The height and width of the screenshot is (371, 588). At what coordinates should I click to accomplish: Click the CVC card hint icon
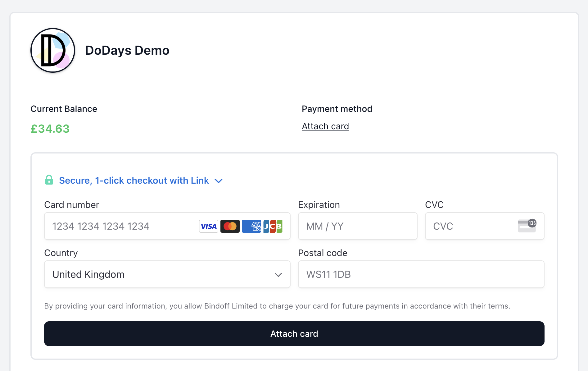[x=527, y=226]
